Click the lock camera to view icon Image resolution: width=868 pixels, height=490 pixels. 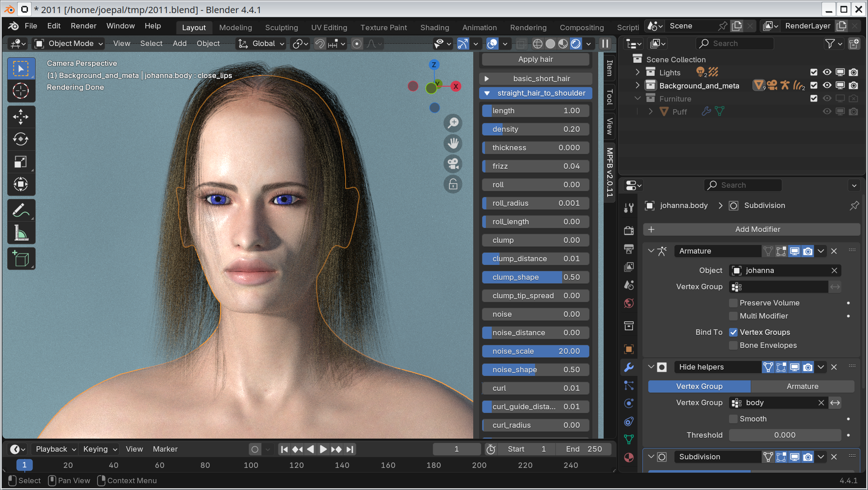(x=453, y=184)
